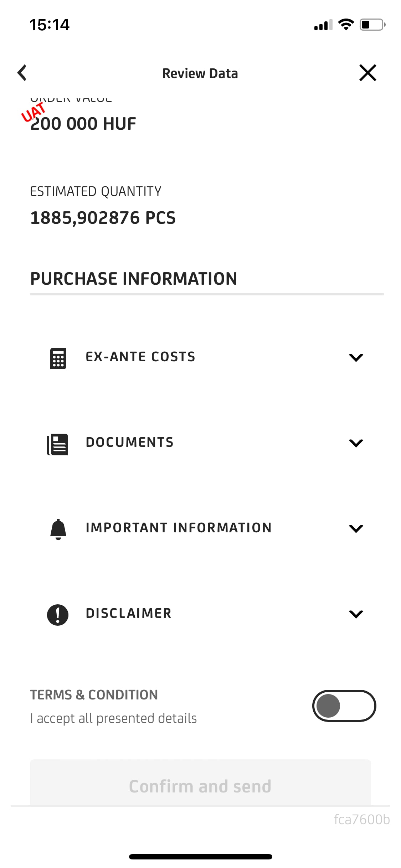The height and width of the screenshot is (868, 401).
Task: Tap the back arrow icon
Action: click(x=22, y=73)
